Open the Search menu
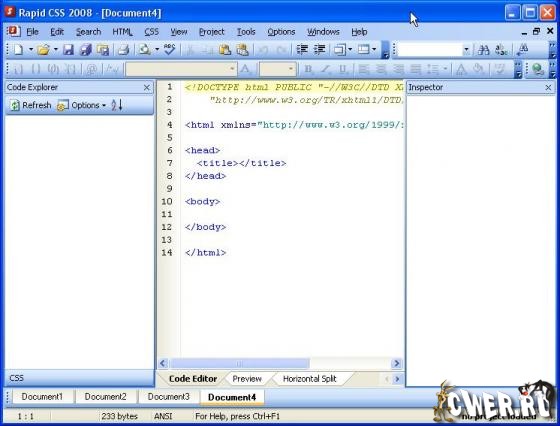The height and width of the screenshot is (426, 560). [x=88, y=32]
